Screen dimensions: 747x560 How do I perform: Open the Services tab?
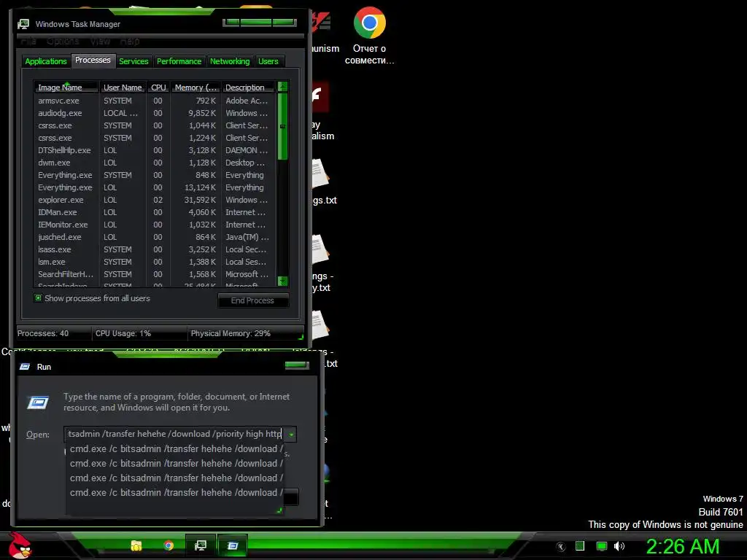133,61
